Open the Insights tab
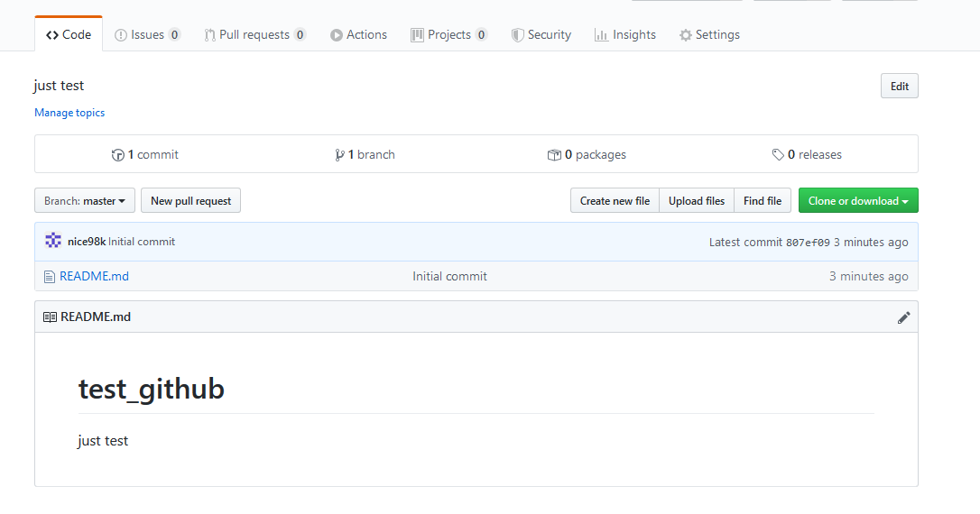Screen dimensions: 980x514 point(625,34)
